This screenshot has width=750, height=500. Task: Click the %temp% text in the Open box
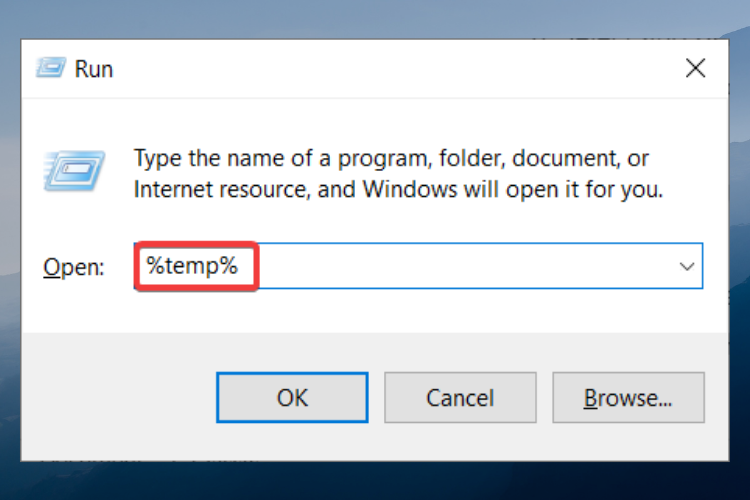pos(192,266)
